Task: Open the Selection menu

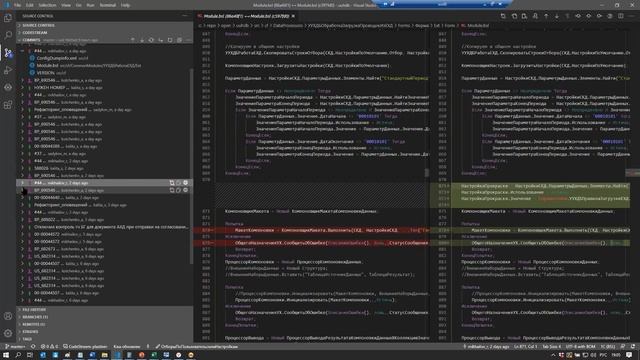Action: pos(47,5)
